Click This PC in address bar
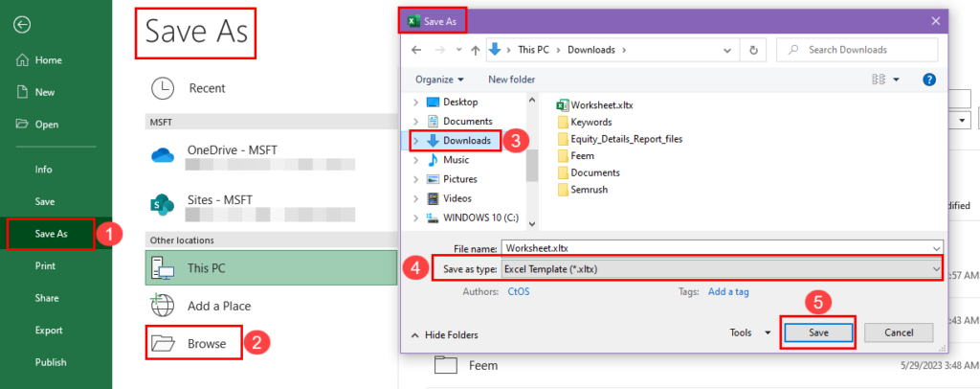The height and width of the screenshot is (389, 980). pyautogui.click(x=535, y=50)
